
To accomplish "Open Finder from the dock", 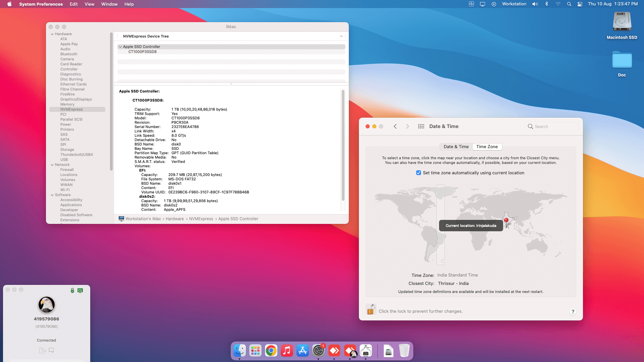I will pyautogui.click(x=239, y=351).
